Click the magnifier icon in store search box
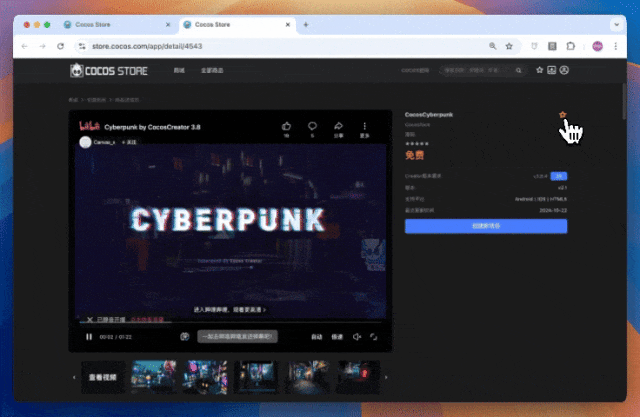 (x=518, y=71)
